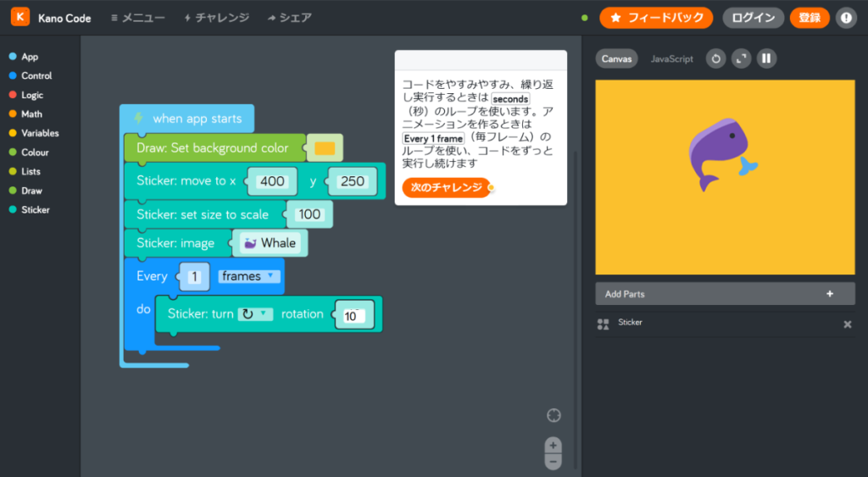Click the 'Sticker: image' block label

pos(175,243)
